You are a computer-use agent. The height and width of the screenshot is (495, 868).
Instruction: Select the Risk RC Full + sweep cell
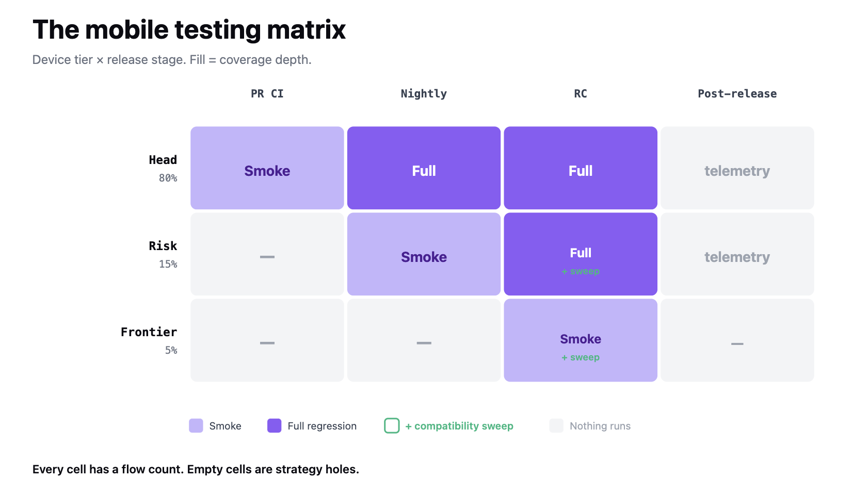581,254
